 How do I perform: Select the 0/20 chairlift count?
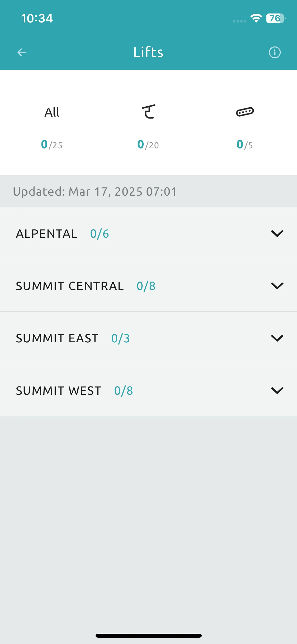(148, 145)
